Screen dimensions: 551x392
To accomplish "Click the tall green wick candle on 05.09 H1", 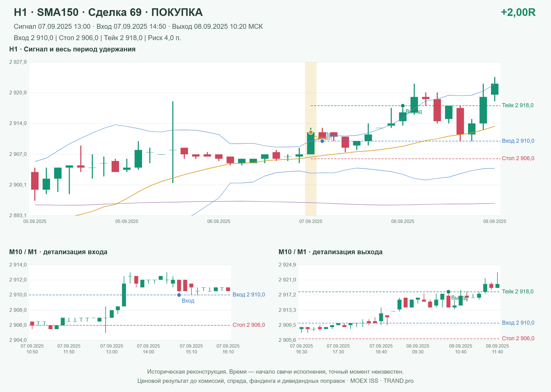I will tap(173, 142).
